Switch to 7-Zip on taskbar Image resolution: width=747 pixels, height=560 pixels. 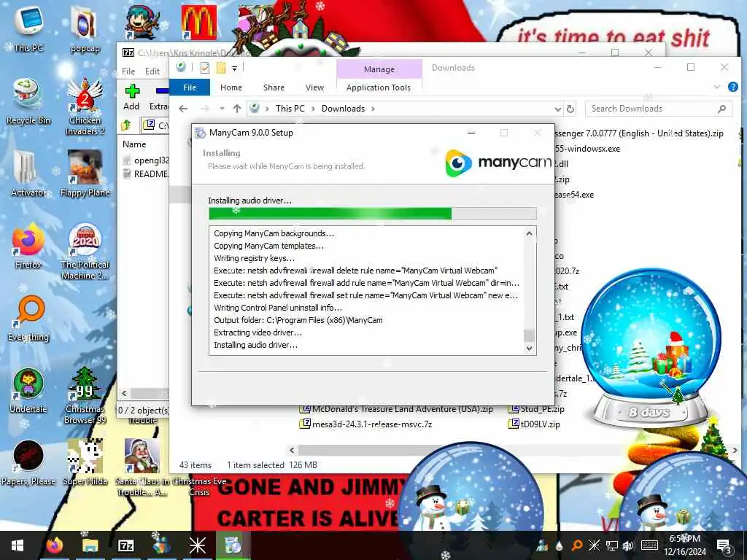click(125, 545)
